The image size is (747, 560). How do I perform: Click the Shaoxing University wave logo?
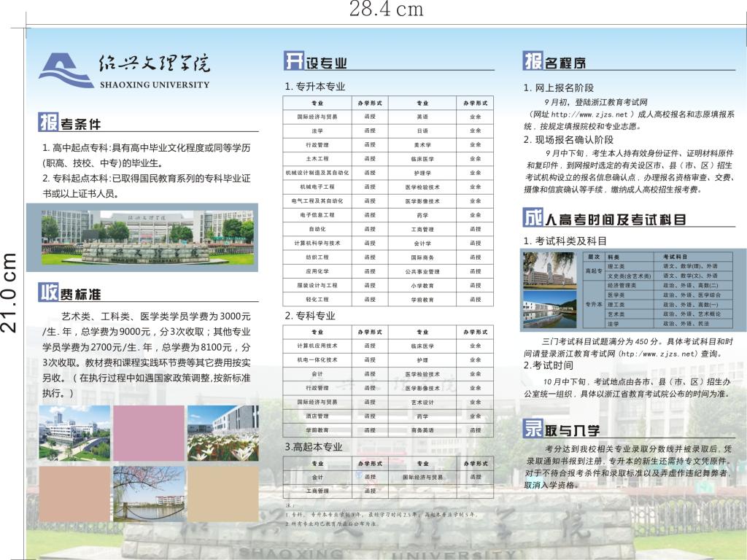(x=66, y=71)
